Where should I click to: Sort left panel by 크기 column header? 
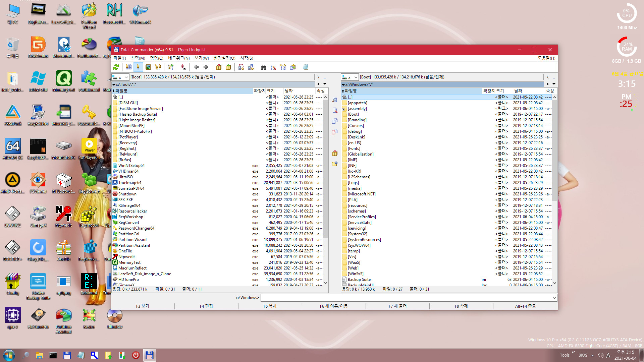pyautogui.click(x=274, y=91)
